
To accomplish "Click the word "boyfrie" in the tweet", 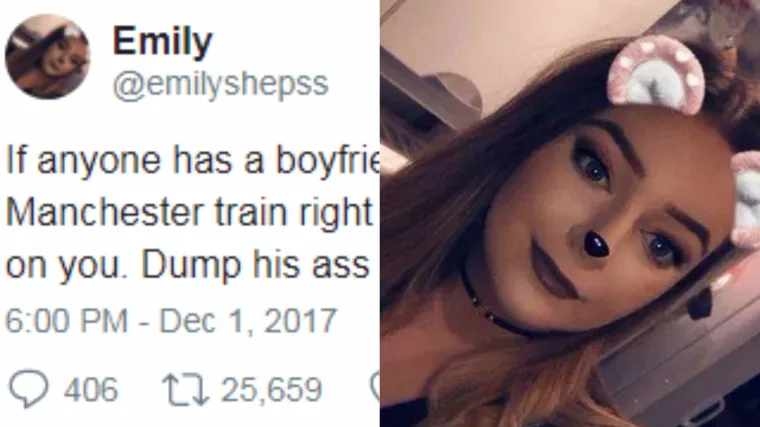I will [x=328, y=161].
